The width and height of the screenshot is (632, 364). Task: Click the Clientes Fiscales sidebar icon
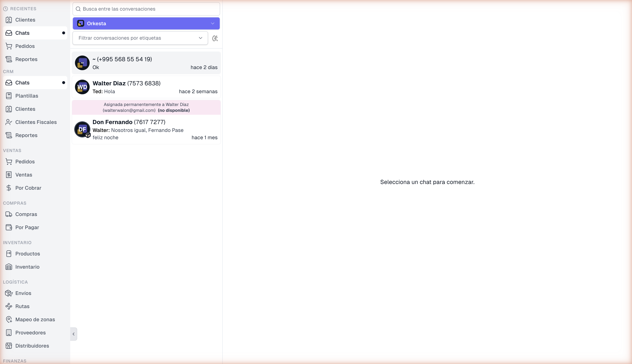point(9,122)
